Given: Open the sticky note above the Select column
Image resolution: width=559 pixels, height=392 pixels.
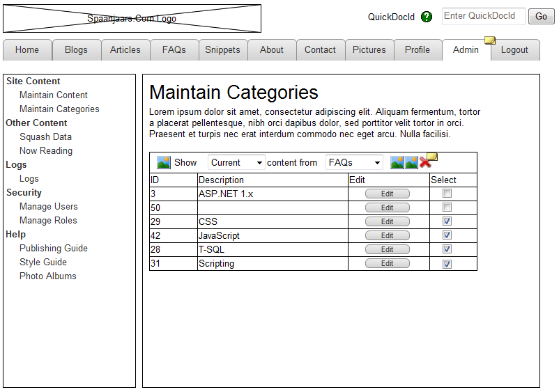Looking at the screenshot, I should [x=432, y=157].
